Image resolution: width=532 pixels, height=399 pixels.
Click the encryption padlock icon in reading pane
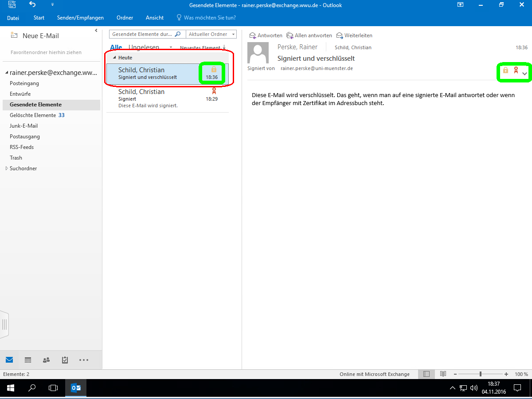pyautogui.click(x=505, y=70)
